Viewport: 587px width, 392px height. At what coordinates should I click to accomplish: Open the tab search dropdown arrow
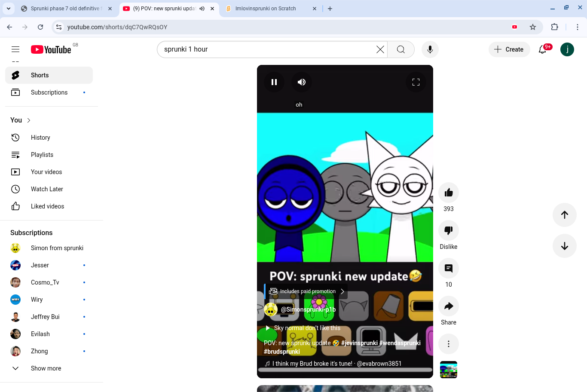9,9
